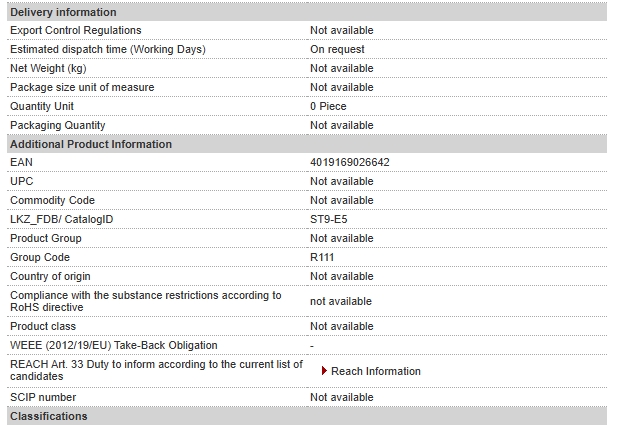Click the Estimated dispatch time row label
The height and width of the screenshot is (425, 618).
point(108,49)
